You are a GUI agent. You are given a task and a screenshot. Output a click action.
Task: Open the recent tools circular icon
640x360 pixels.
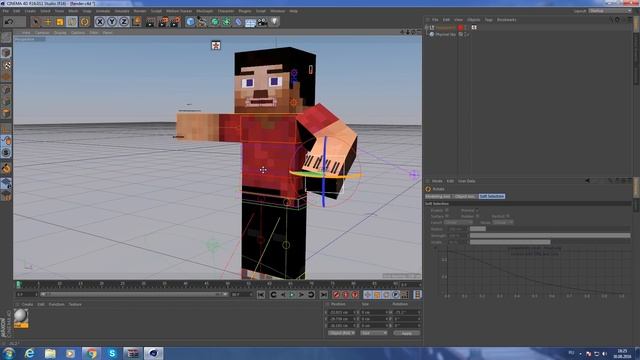pos(84,22)
